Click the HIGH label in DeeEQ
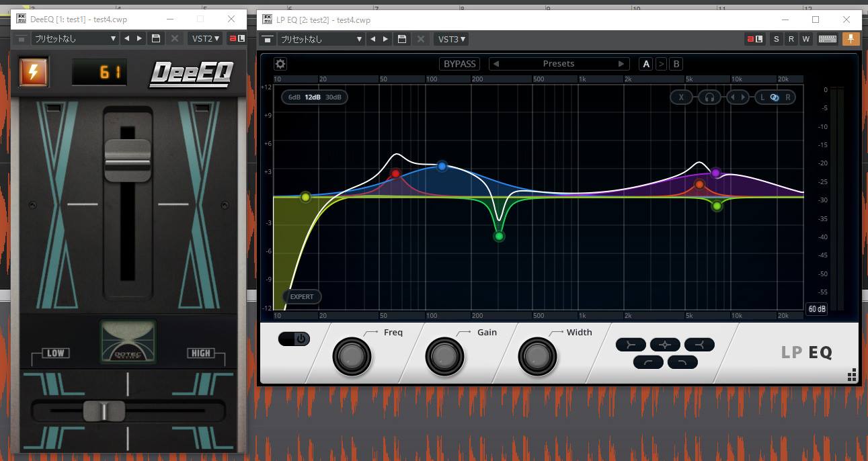This screenshot has width=868, height=461. pyautogui.click(x=200, y=353)
